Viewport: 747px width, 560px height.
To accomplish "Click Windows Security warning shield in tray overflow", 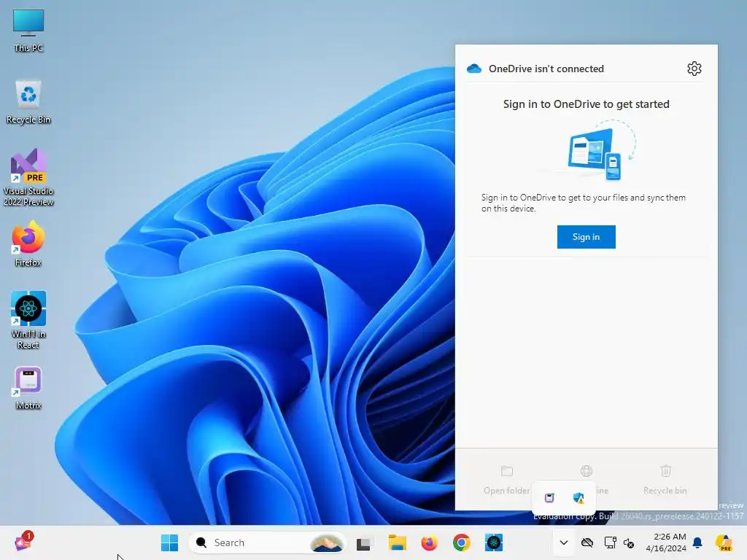I will [578, 498].
